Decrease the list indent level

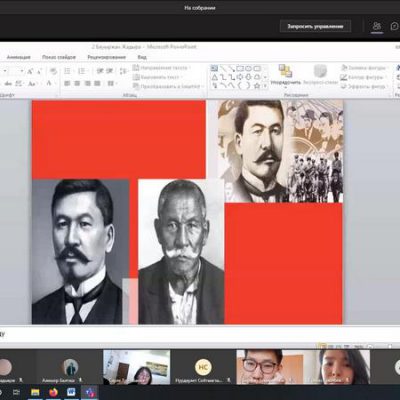coord(100,71)
